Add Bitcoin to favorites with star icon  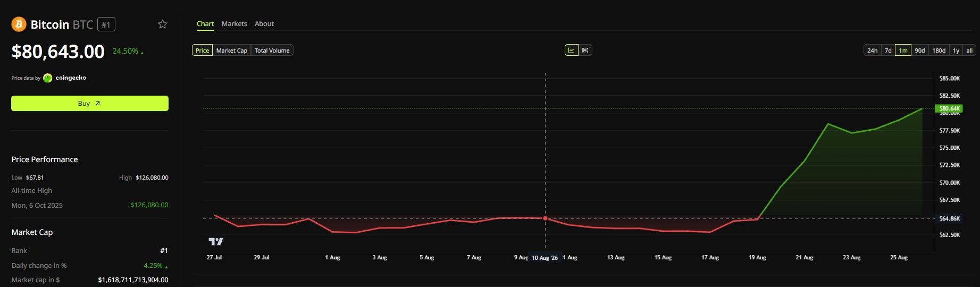[163, 24]
